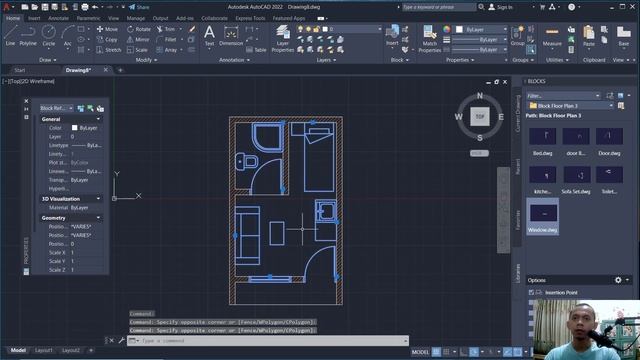This screenshot has height=360, width=640.
Task: Select the Polyline tool
Action: [x=28, y=35]
